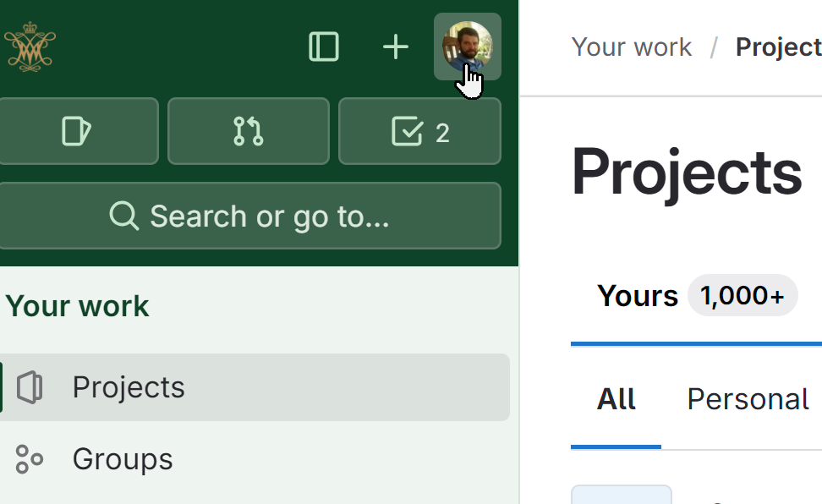
Task: Click the William & Mary logo
Action: click(x=30, y=47)
